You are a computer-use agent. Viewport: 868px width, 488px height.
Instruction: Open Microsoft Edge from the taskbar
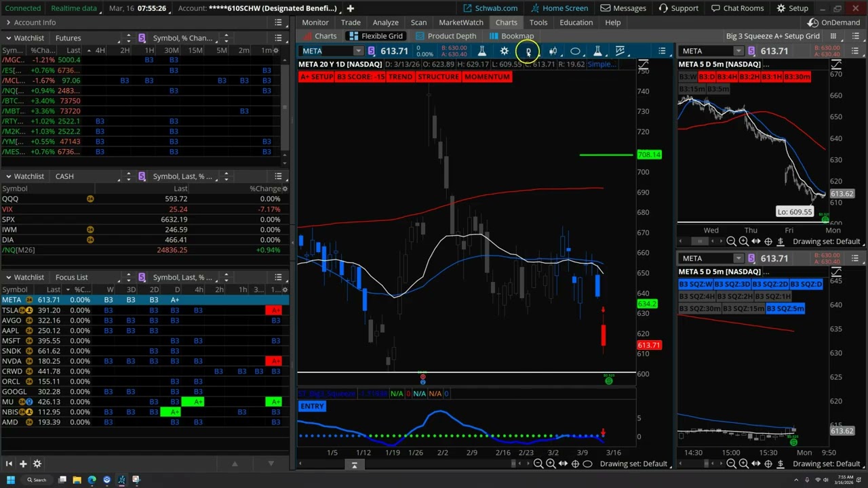click(x=92, y=480)
